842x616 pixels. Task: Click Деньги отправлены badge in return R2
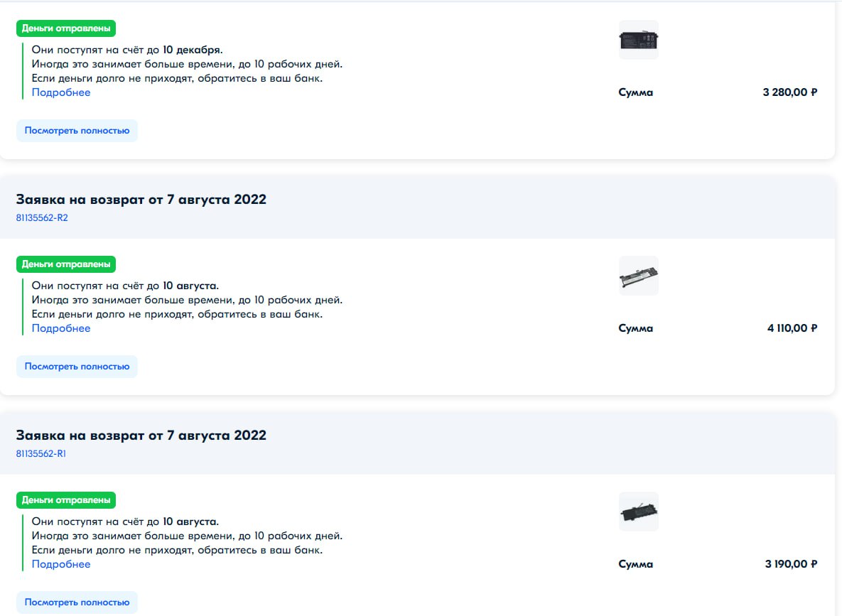(66, 264)
